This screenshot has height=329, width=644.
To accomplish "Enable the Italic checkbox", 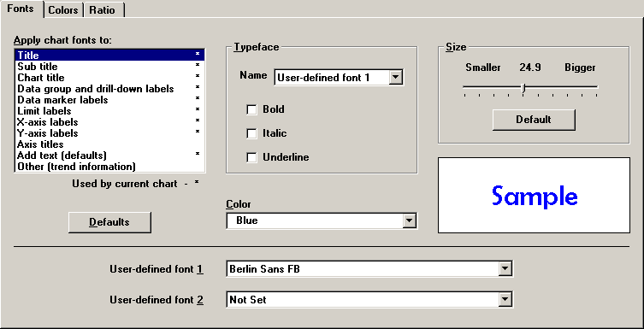I will click(x=251, y=133).
